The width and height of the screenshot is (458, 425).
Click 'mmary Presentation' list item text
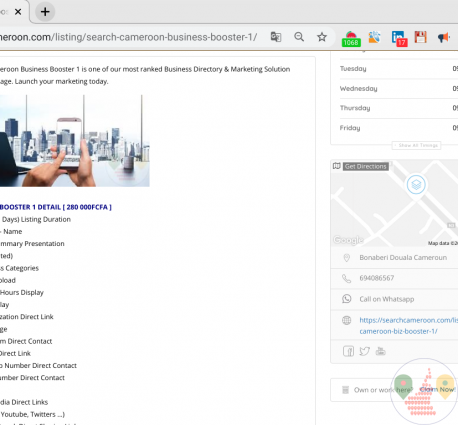tap(32, 244)
